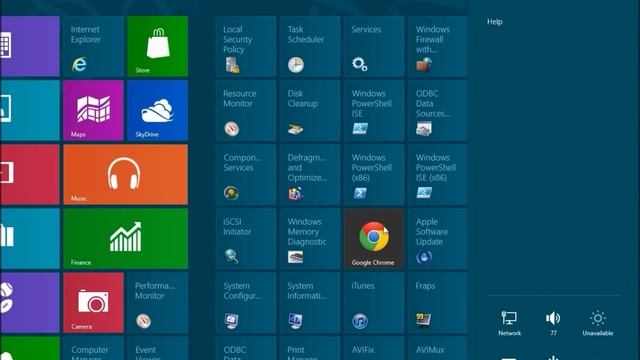Open the System Configuration tile
Image resolution: width=640 pixels, height=360 pixels.
tap(246, 302)
